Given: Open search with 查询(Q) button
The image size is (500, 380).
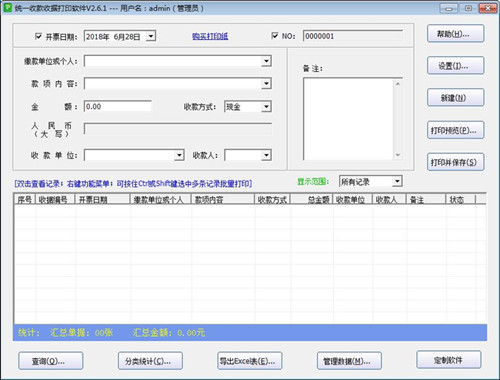Looking at the screenshot, I should pos(51,361).
